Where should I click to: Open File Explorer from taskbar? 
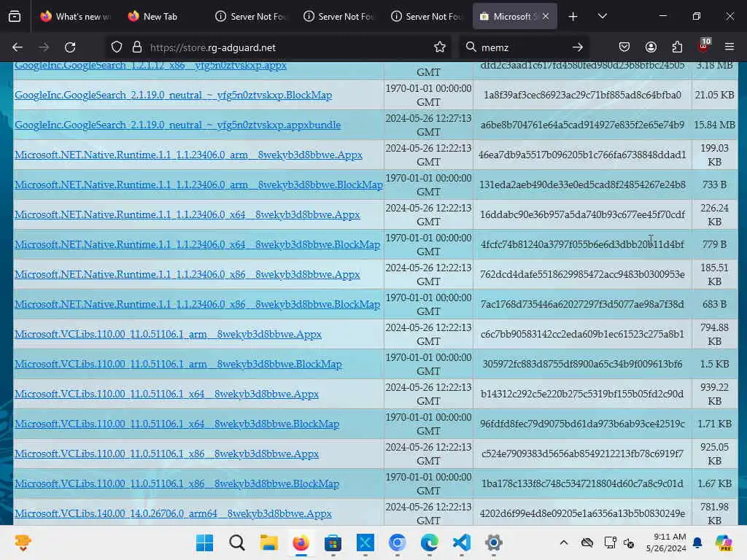coord(268,542)
